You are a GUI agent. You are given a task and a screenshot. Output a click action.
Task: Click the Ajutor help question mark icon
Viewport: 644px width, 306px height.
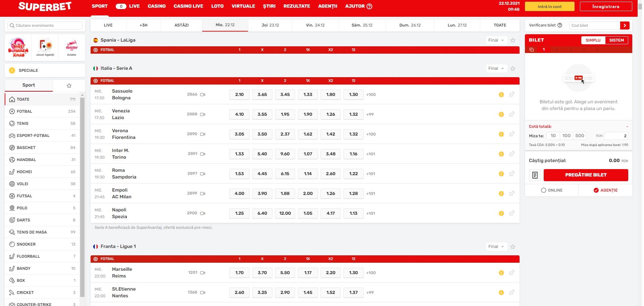coord(370,6)
